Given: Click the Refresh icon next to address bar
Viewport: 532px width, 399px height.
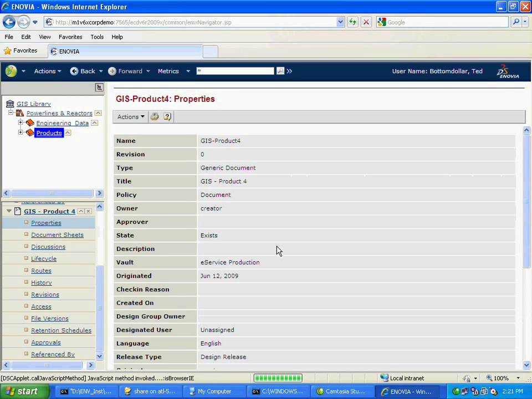Looking at the screenshot, I should [x=353, y=22].
